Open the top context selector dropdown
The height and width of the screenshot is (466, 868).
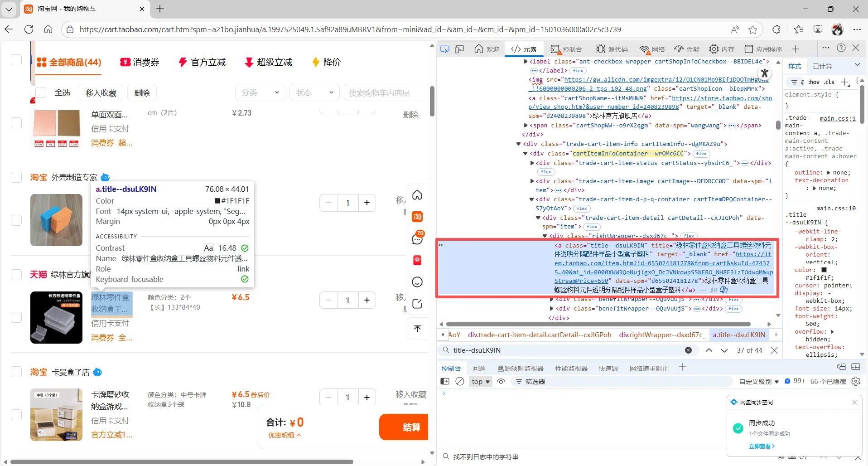(x=481, y=381)
